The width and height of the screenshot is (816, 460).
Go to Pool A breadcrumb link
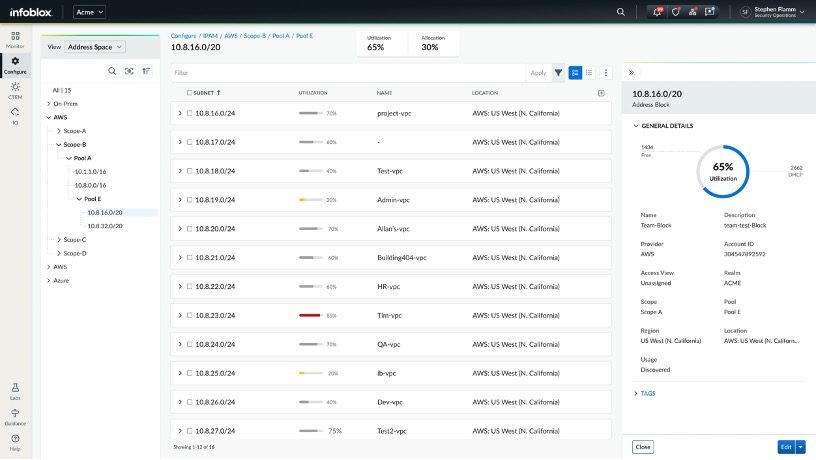coord(280,36)
